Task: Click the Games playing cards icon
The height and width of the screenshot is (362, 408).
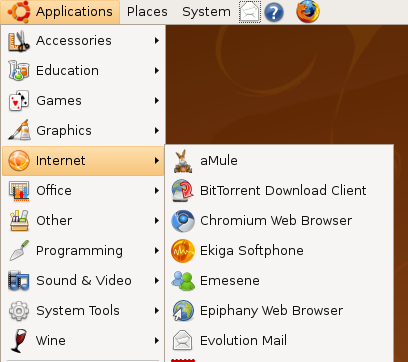Action: point(19,101)
